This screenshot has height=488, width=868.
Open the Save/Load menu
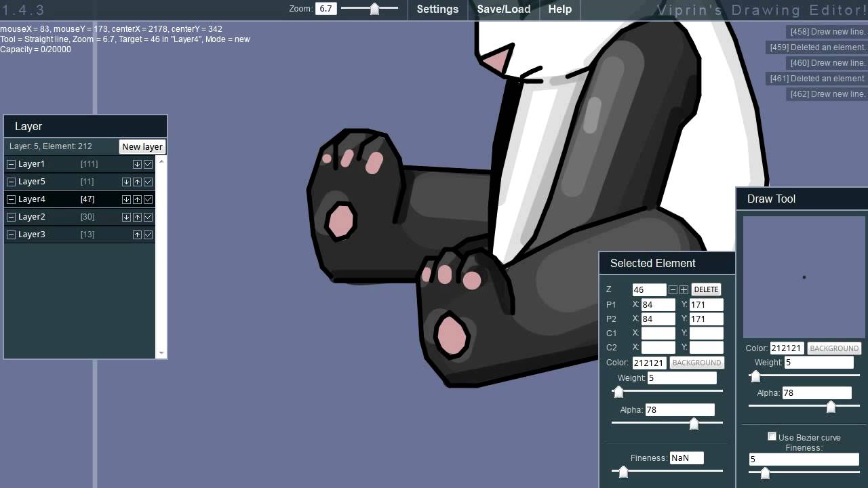pyautogui.click(x=503, y=9)
